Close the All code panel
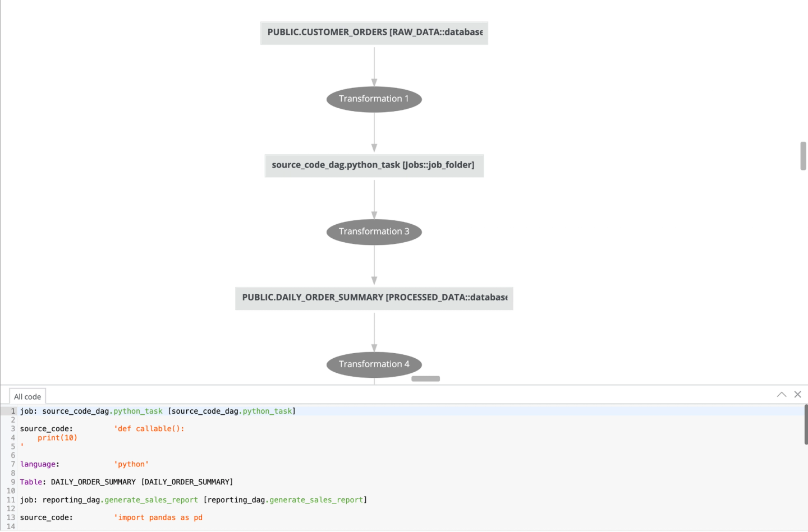 click(x=797, y=394)
